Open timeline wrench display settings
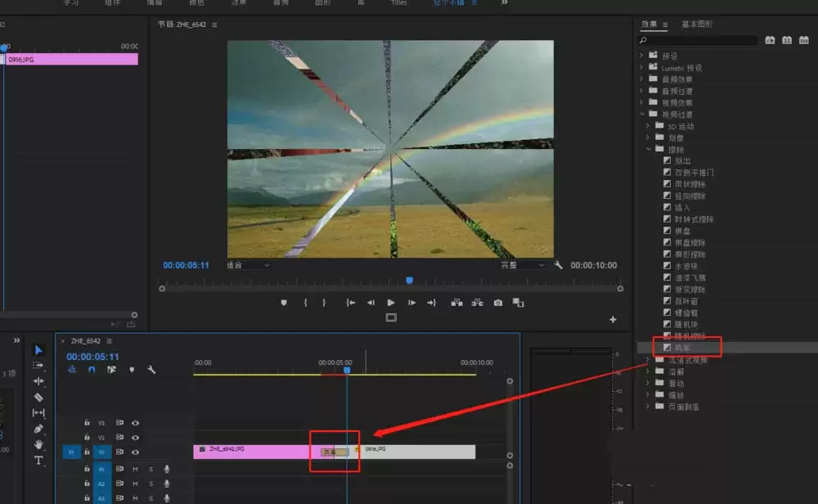 point(151,370)
